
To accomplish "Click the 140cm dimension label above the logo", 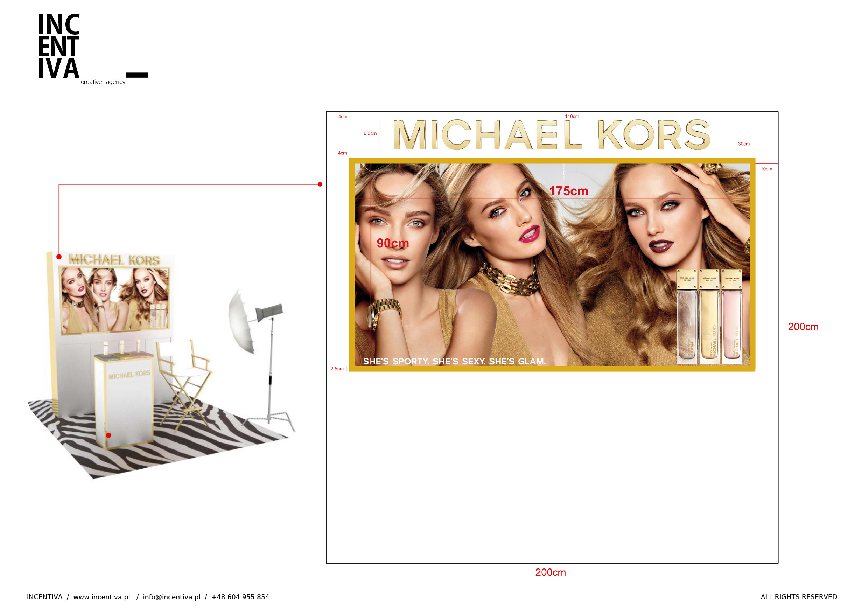I will (x=572, y=117).
